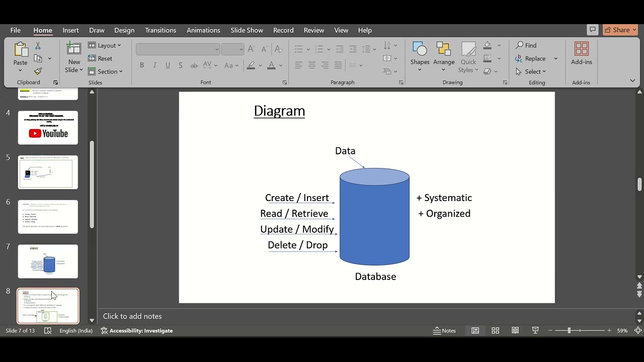The height and width of the screenshot is (362, 644).
Task: Click the Share button
Action: tap(620, 30)
